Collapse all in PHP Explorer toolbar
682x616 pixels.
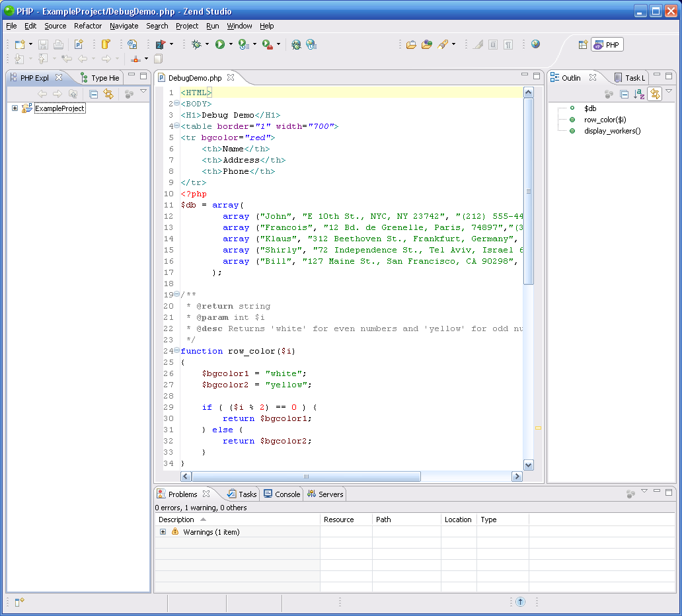coord(94,95)
